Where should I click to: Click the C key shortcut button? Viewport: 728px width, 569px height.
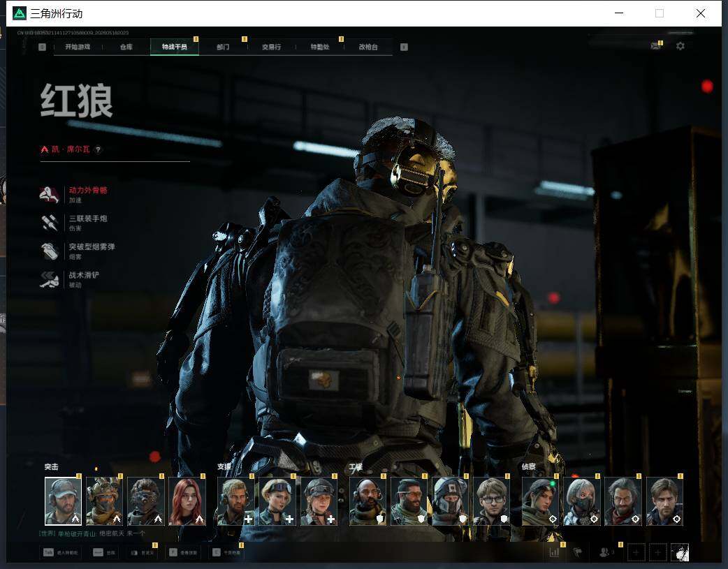(226, 552)
